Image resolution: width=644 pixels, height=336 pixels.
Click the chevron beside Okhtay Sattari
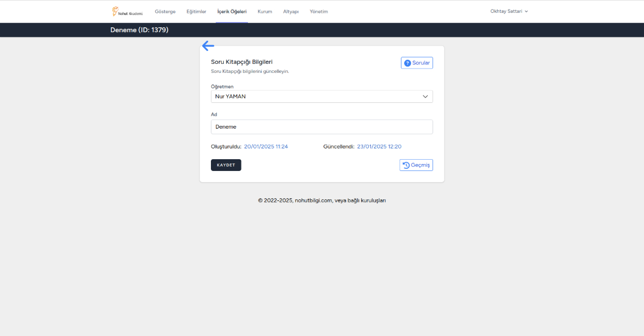(x=526, y=11)
